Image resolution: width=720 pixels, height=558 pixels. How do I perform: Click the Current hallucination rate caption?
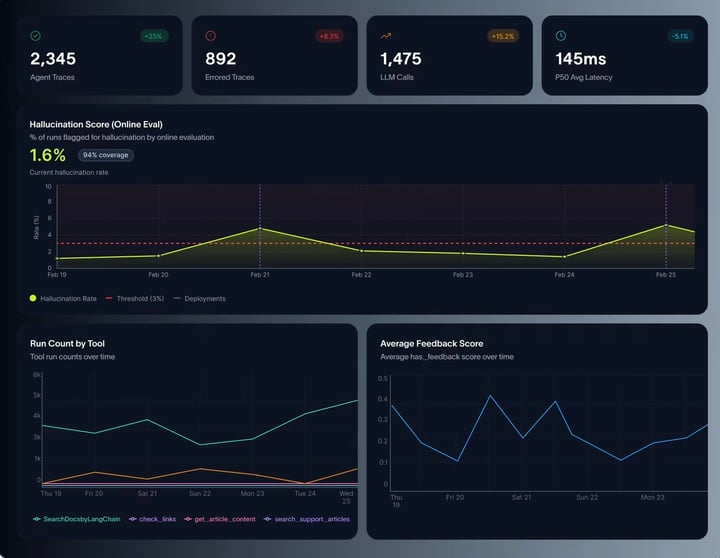pos(69,173)
